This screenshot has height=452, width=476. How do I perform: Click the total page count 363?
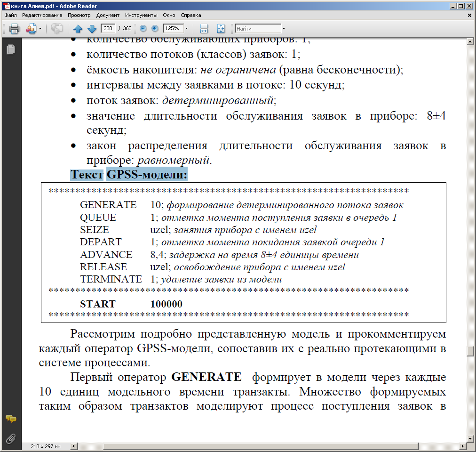pos(127,28)
